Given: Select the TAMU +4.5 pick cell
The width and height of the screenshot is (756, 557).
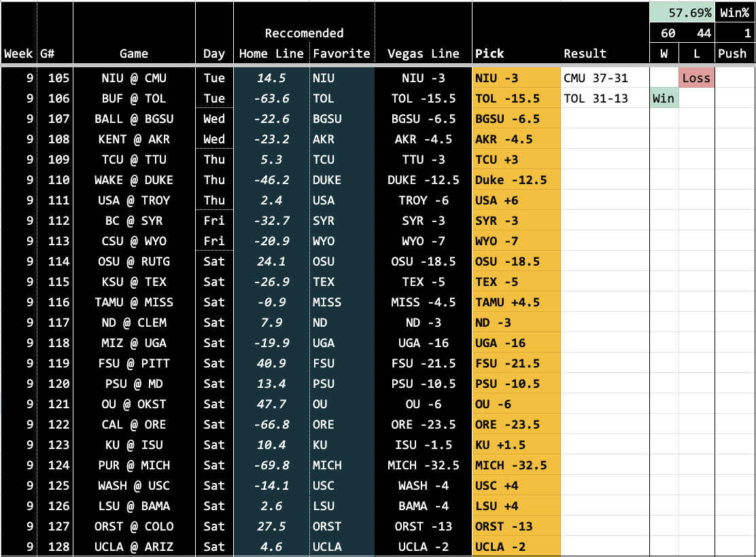Looking at the screenshot, I should (516, 302).
